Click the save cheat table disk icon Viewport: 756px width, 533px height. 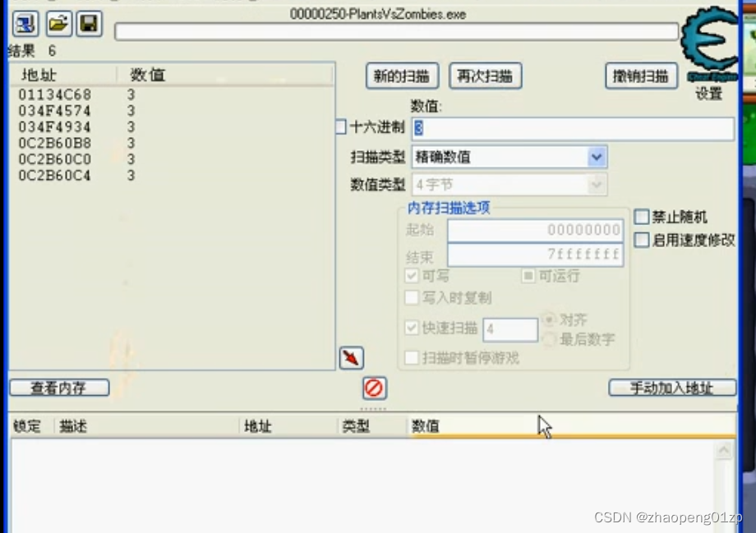click(x=88, y=23)
